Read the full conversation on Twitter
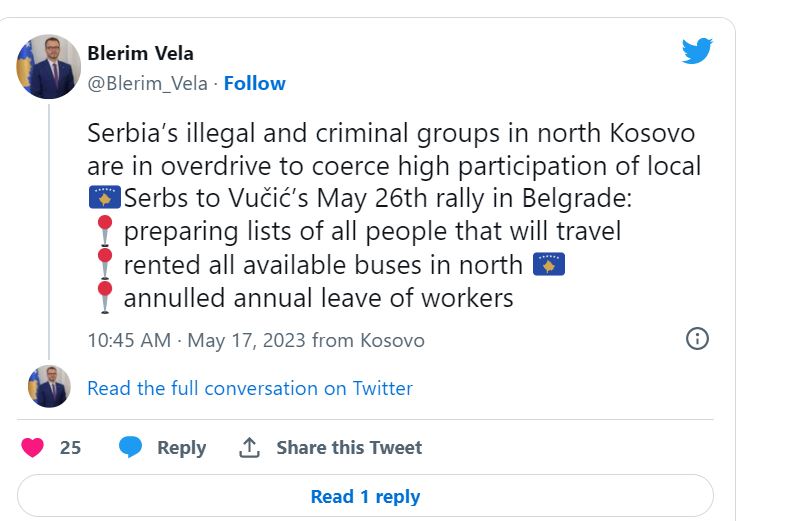The width and height of the screenshot is (790, 521). coord(250,388)
